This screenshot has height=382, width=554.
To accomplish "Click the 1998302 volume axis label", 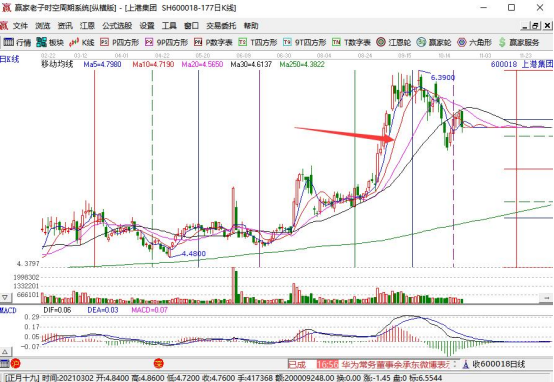I will [26, 277].
